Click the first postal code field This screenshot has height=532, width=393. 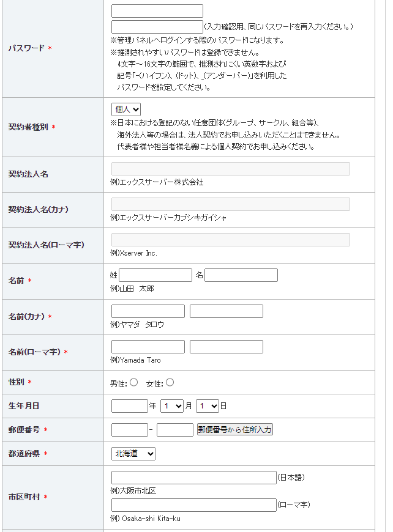pos(130,430)
